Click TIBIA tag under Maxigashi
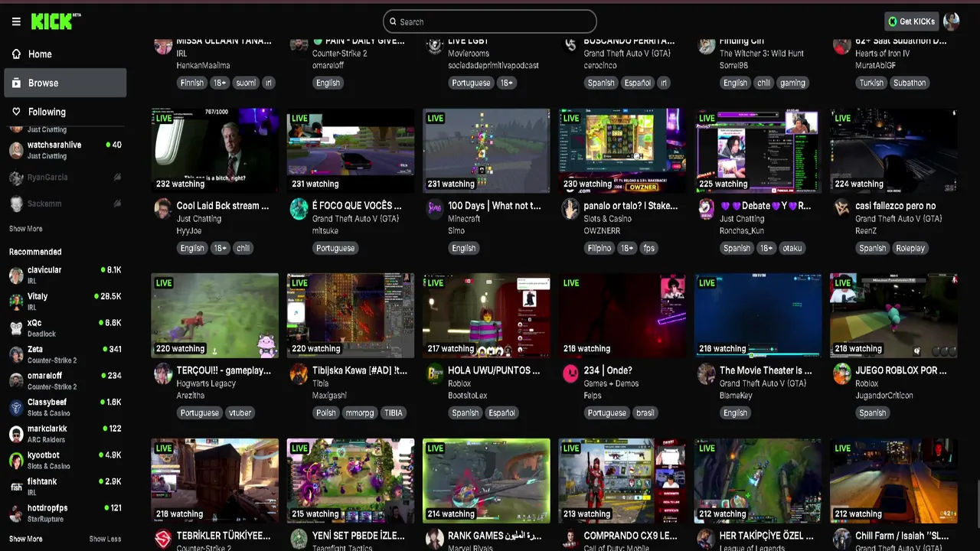This screenshot has width=980, height=551. tap(393, 412)
